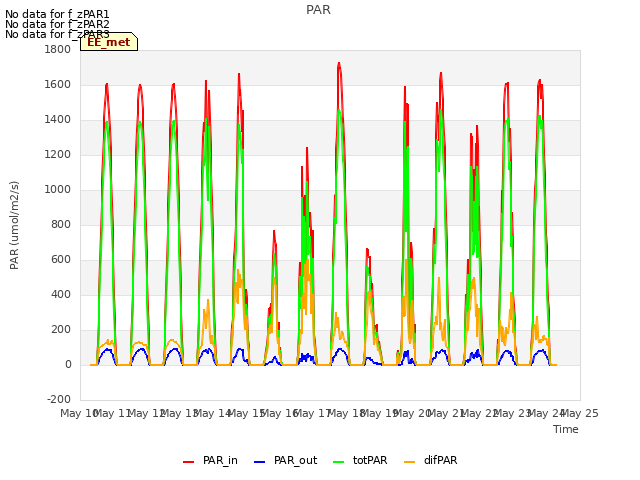This screenshot has width=640, height=480.
Task: Toggle the PAR_in legend entry
Action: pos(210,460)
